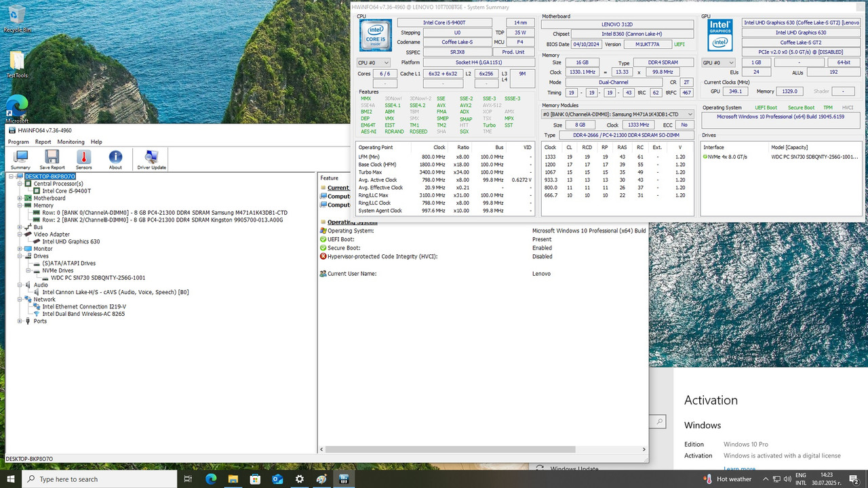Select the Samsung M471A1K43DB1-CTD memory row
This screenshot has height=488, width=868.
(x=164, y=212)
